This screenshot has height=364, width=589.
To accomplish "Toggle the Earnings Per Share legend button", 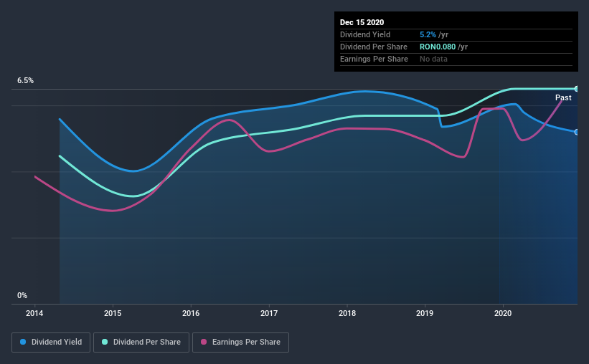I will tap(240, 343).
